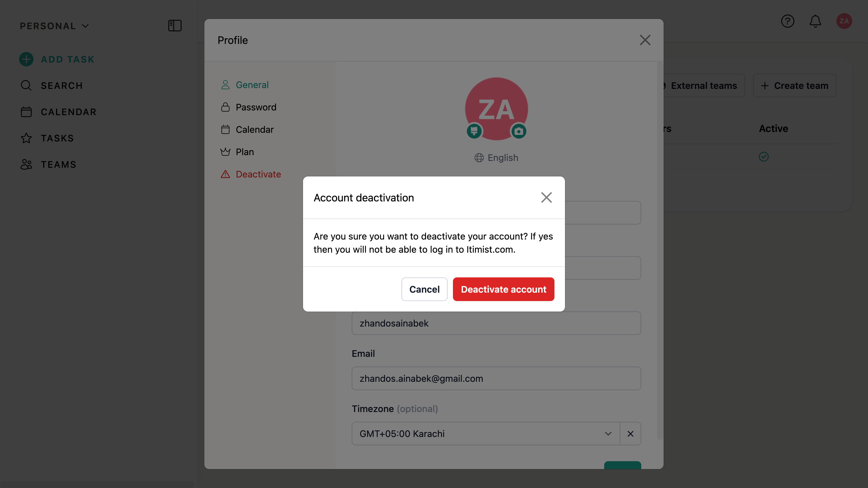Open the Timezone dropdown chevron
Image resolution: width=868 pixels, height=488 pixels.
pos(608,434)
